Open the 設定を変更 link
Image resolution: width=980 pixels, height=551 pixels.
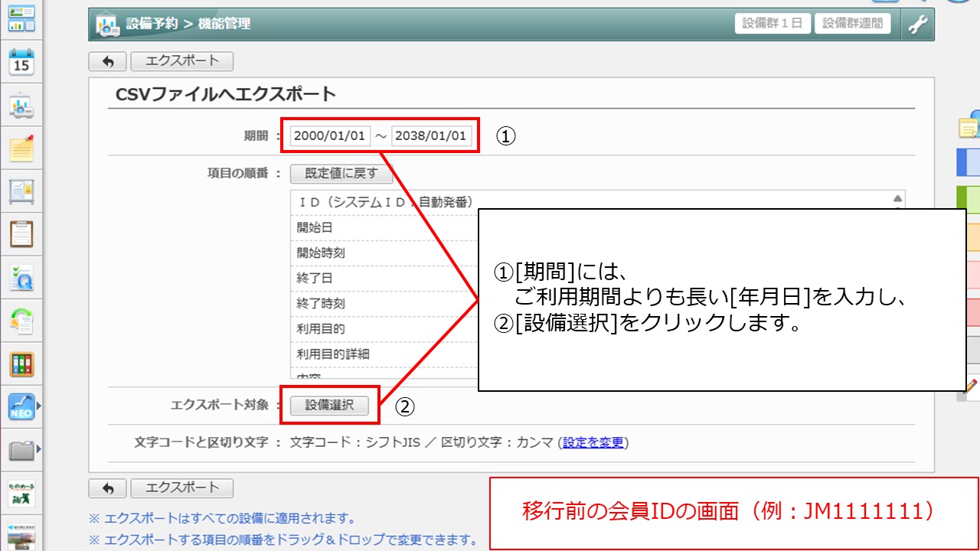coord(593,442)
